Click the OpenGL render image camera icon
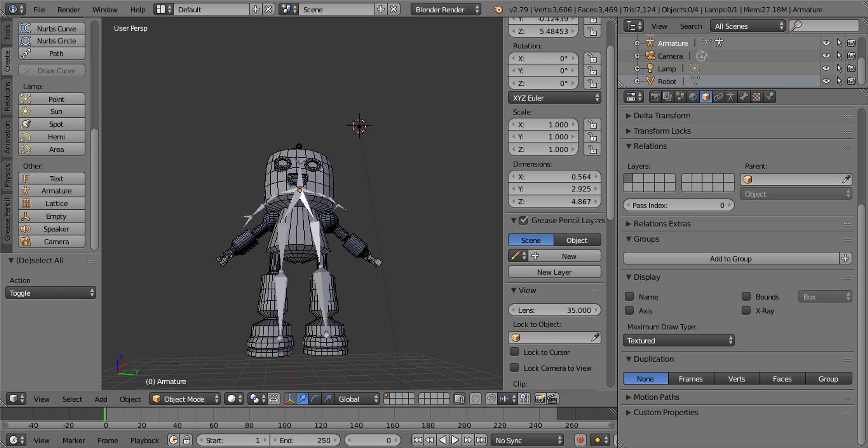 (x=540, y=399)
